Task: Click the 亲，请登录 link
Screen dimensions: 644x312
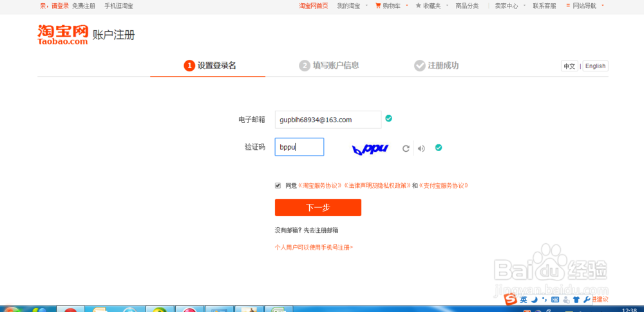Action: [x=55, y=6]
